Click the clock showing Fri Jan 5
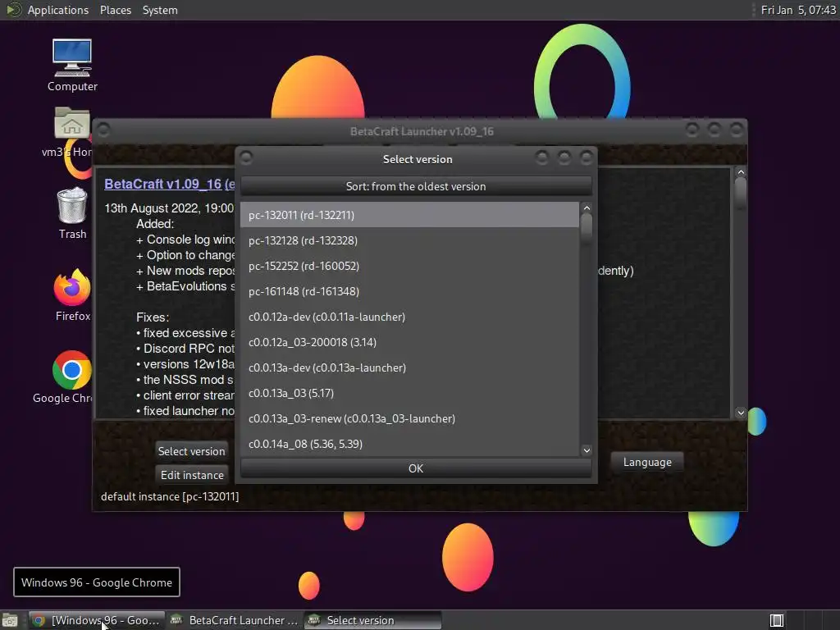 pyautogui.click(x=797, y=10)
